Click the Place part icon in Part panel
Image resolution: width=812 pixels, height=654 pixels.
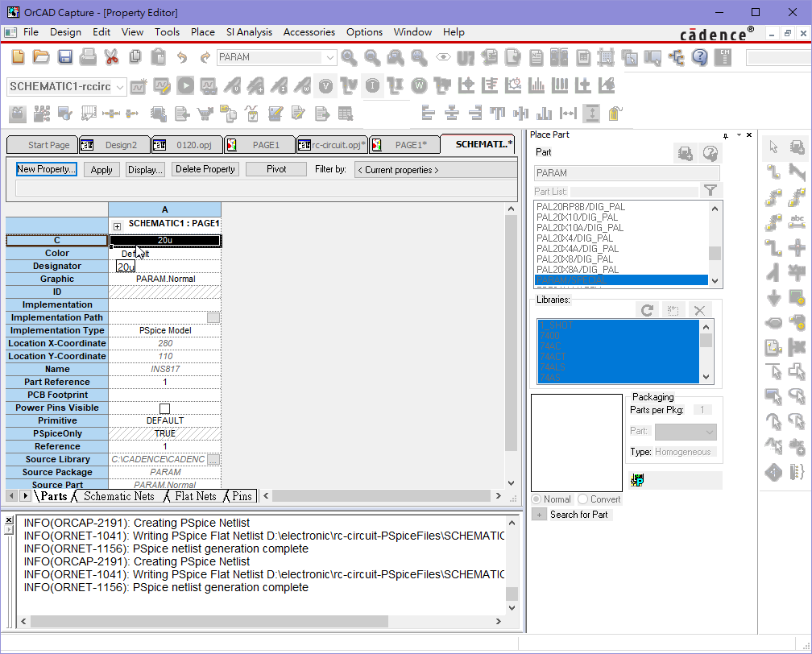[x=685, y=153]
